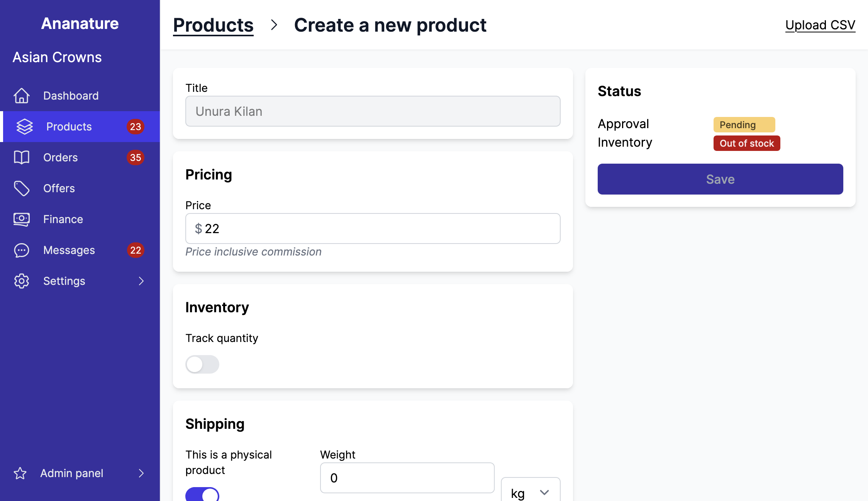Open the Dashboard sidebar icon
The image size is (868, 501).
(22, 96)
